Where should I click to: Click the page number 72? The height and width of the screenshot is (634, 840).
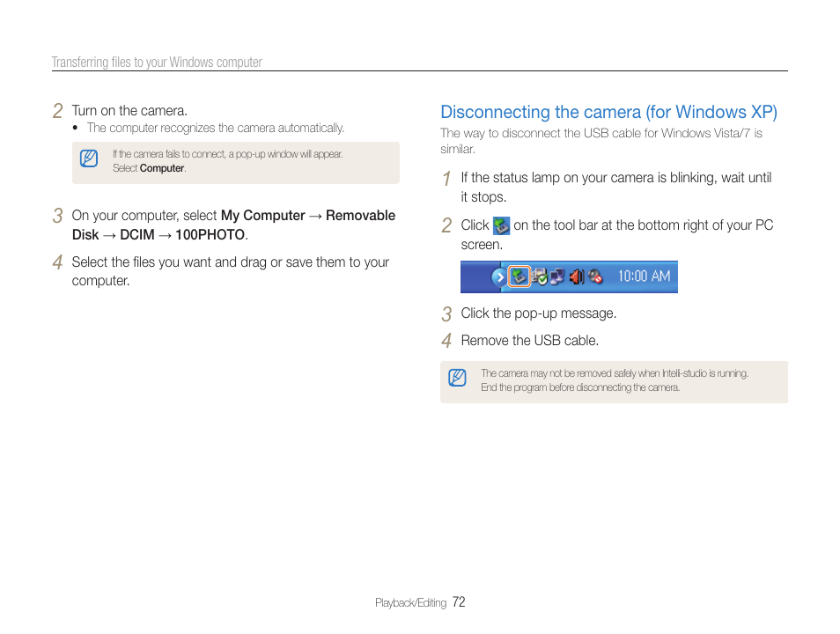coord(459,602)
